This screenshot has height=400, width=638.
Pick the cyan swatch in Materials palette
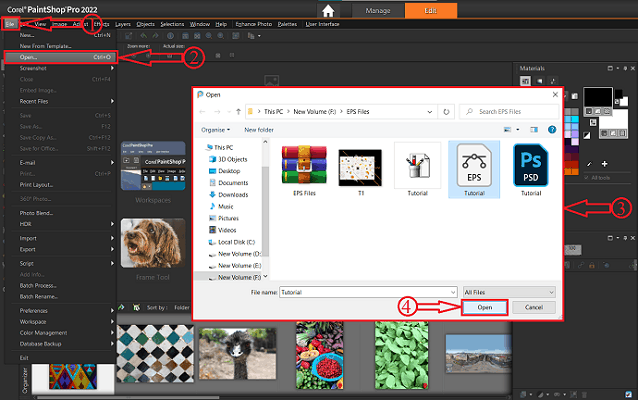(x=575, y=119)
